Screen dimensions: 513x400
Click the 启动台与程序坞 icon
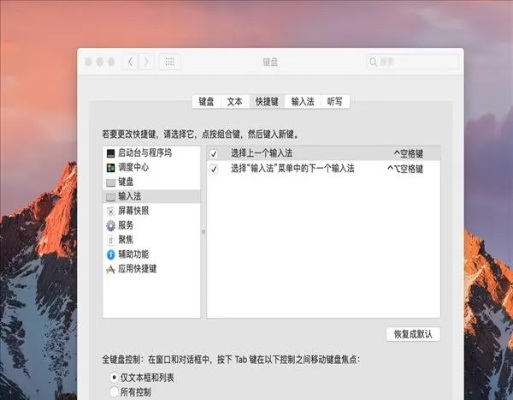(111, 153)
